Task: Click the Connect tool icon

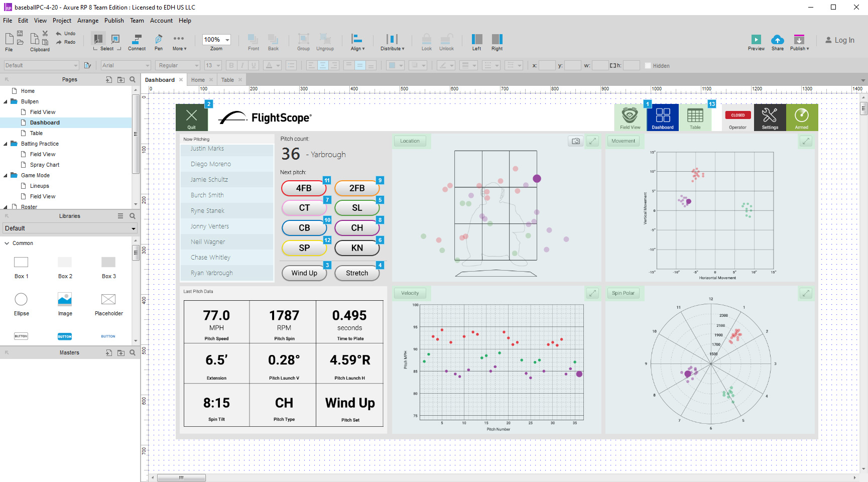Action: coord(137,40)
